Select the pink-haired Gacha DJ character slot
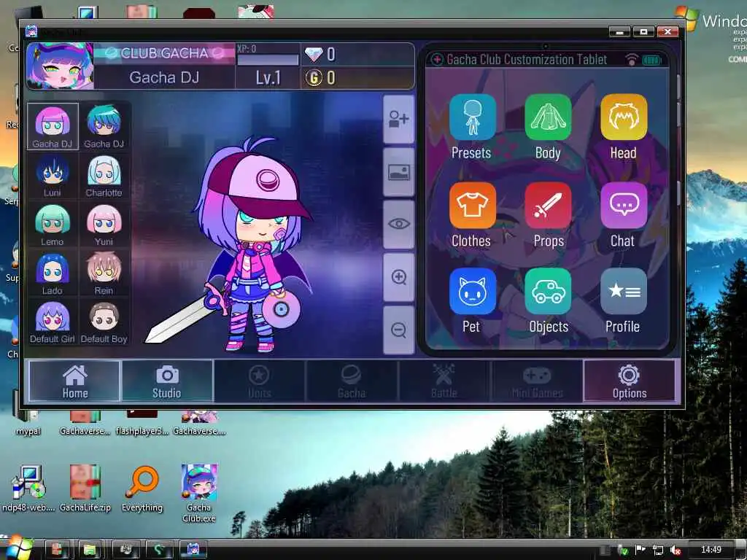 [53, 126]
